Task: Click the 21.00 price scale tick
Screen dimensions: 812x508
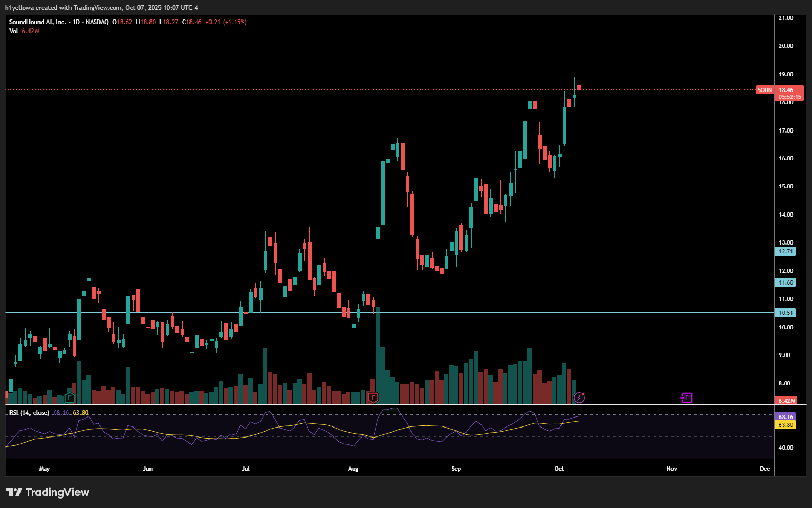Action: coord(786,18)
